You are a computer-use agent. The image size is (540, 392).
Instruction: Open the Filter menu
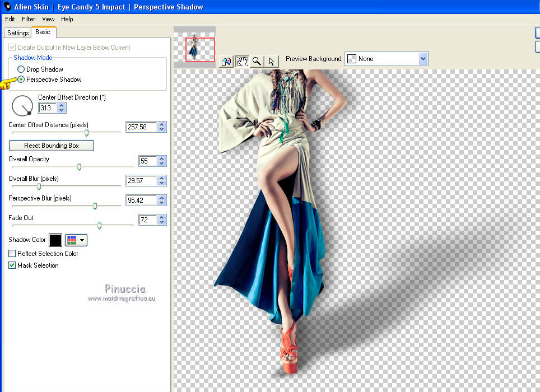(x=29, y=19)
